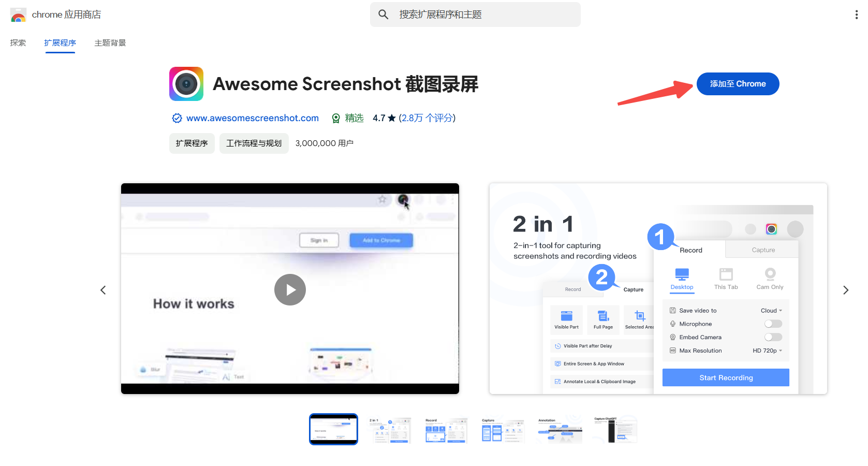Select the Record thumbnail
868x466 pixels.
click(446, 430)
